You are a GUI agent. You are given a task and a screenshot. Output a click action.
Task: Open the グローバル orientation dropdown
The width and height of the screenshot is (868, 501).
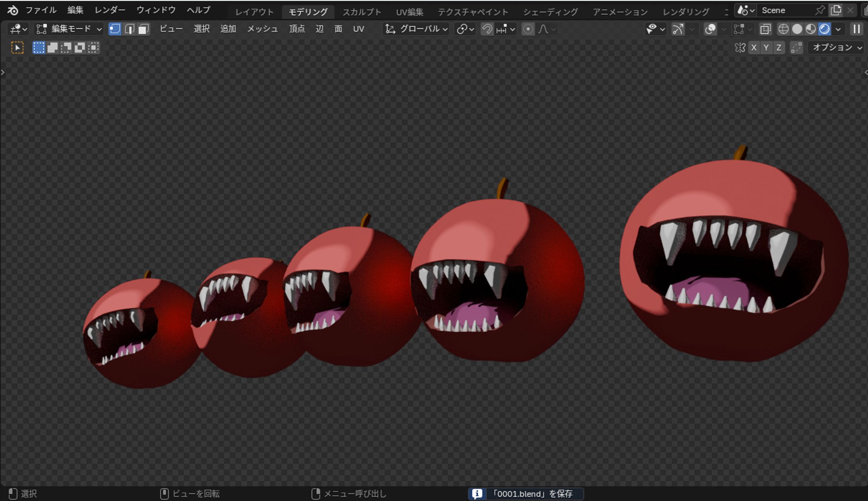pyautogui.click(x=417, y=29)
